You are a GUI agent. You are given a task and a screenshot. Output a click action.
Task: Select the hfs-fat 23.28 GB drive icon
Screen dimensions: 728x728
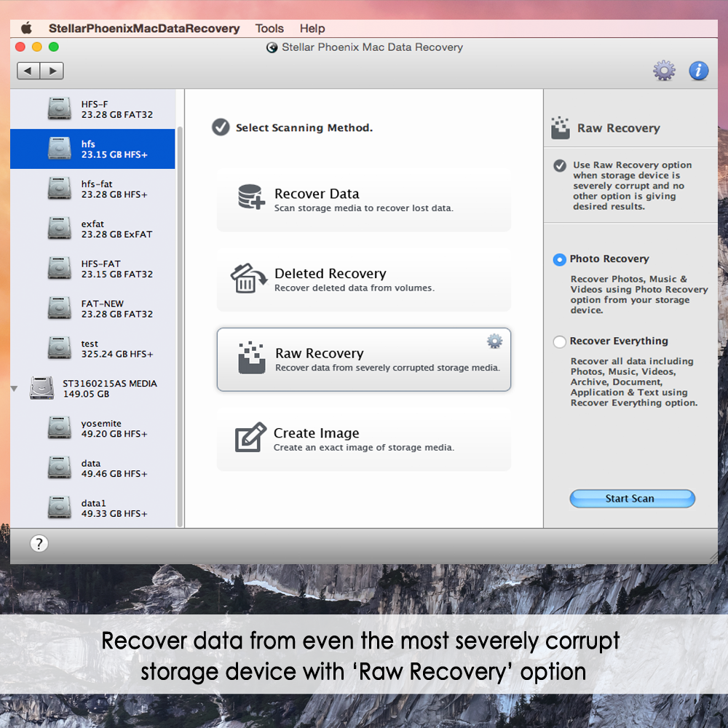click(x=60, y=189)
